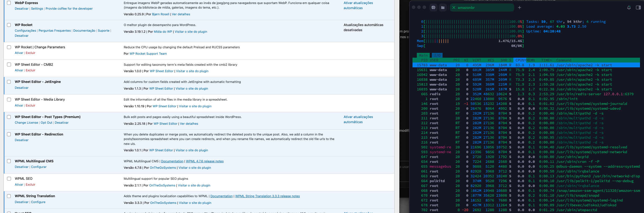Select the Main tab in htop
The width and height of the screenshot is (644, 213).
(x=423, y=55)
